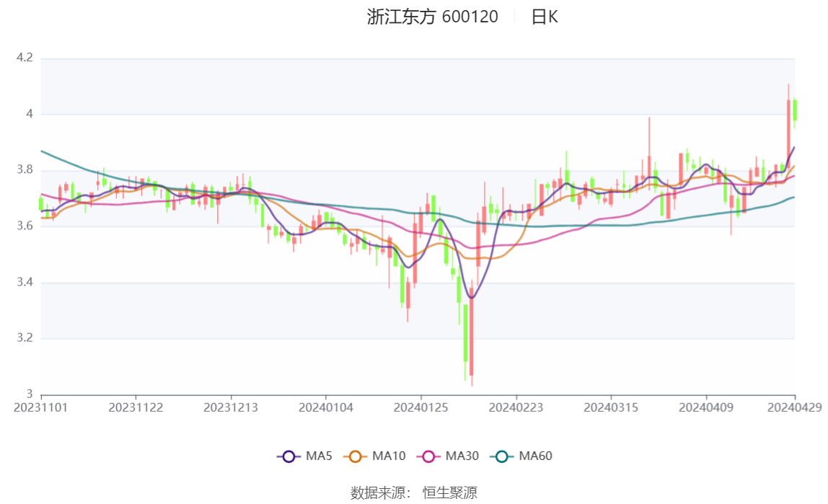Viewport: 828px width, 504px height.
Task: Click x-axis date label 20240409
Action: coord(706,407)
